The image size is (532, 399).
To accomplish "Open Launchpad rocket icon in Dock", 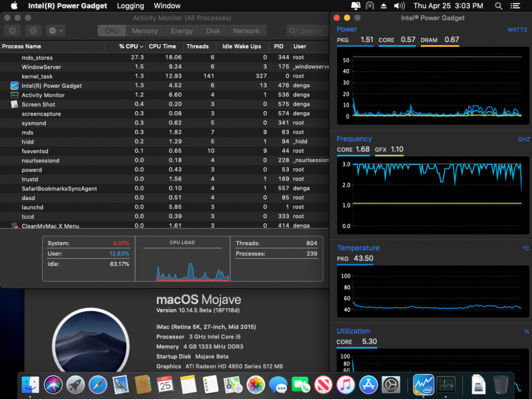I will [76, 385].
